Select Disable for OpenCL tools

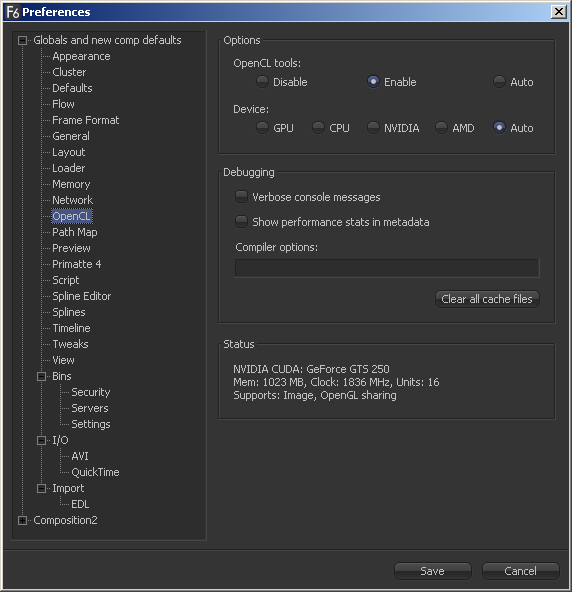point(262,82)
